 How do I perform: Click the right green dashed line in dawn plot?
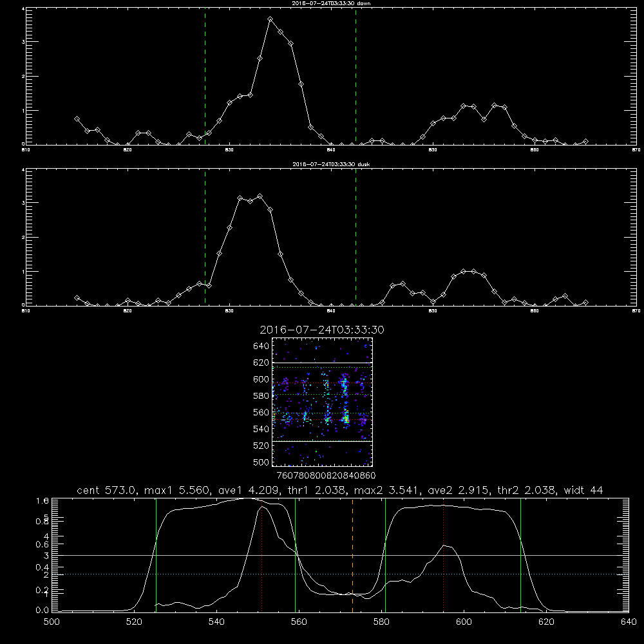coord(355,76)
